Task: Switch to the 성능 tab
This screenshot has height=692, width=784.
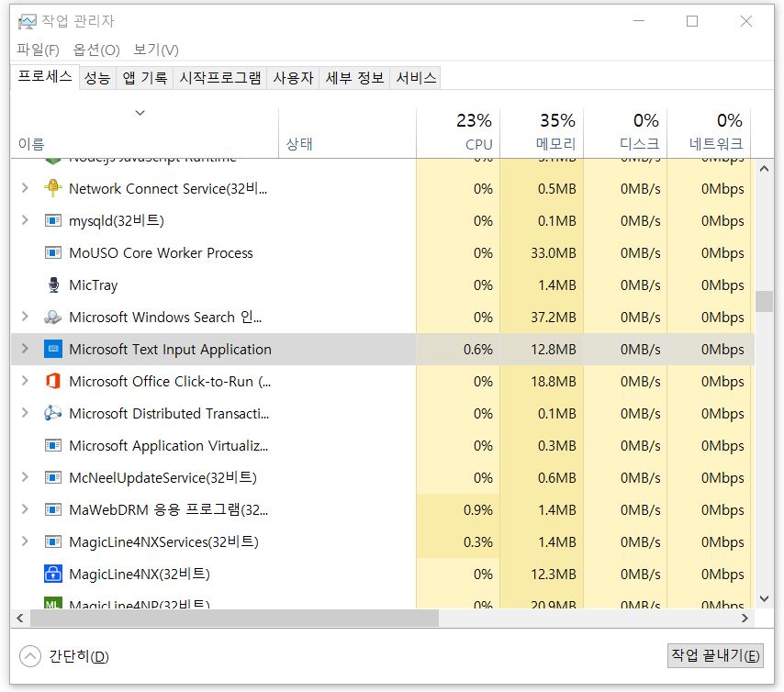Action: coord(97,78)
